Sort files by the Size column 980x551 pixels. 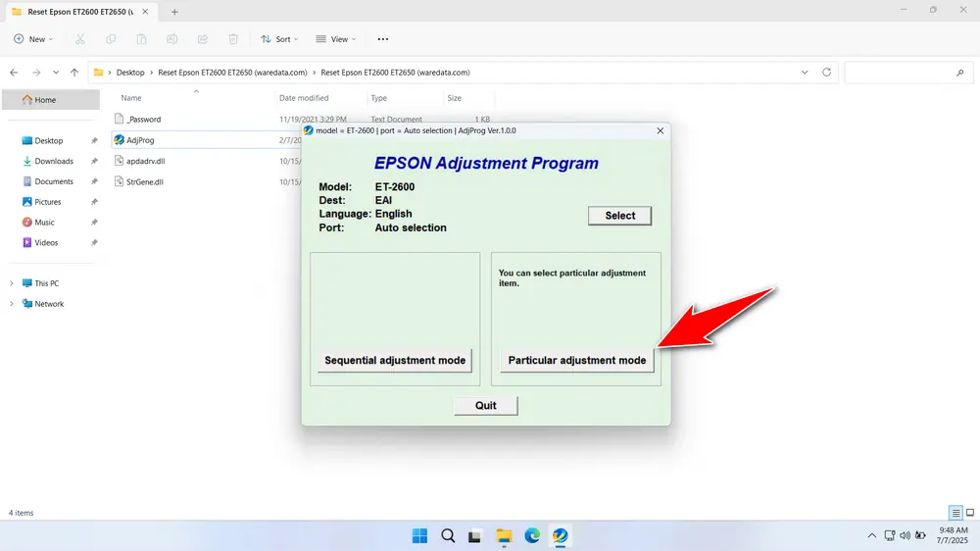click(455, 98)
